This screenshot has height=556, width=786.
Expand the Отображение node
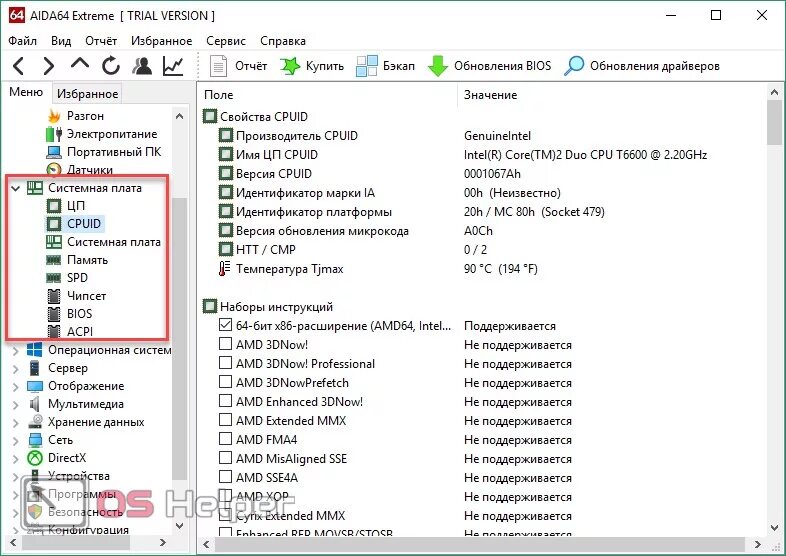pos(16,387)
